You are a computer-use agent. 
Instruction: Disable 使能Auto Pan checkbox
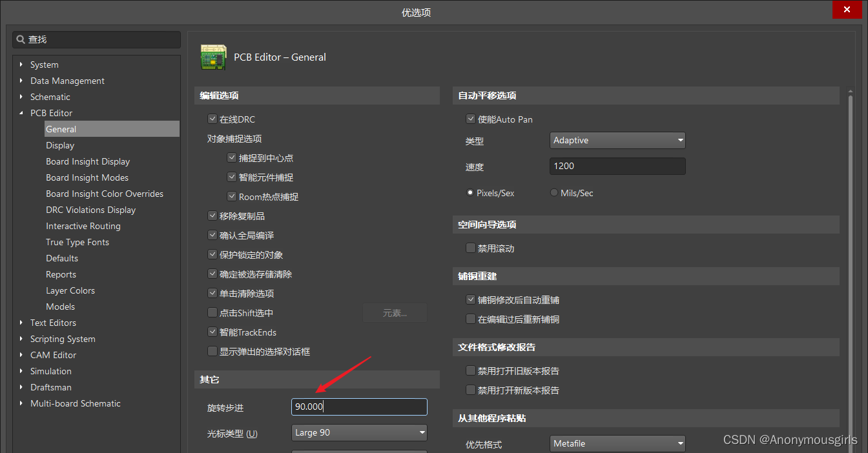point(471,119)
